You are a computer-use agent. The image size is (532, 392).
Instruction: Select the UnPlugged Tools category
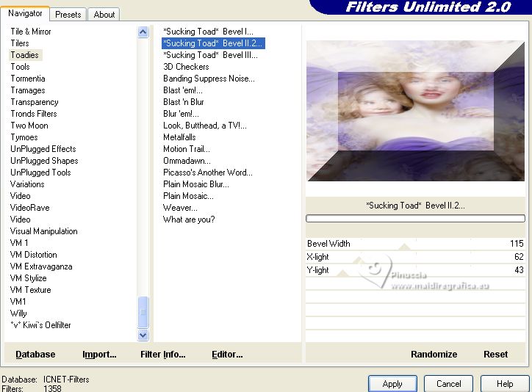click(x=40, y=173)
